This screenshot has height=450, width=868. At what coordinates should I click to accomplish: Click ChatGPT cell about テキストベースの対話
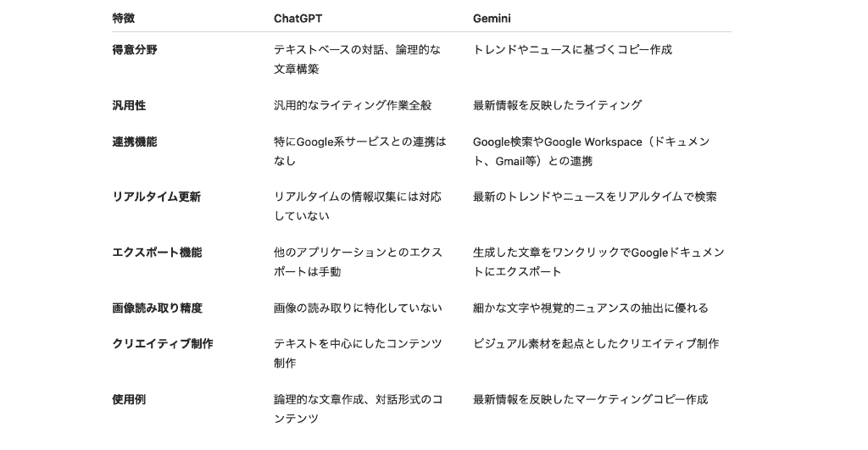[x=357, y=59]
